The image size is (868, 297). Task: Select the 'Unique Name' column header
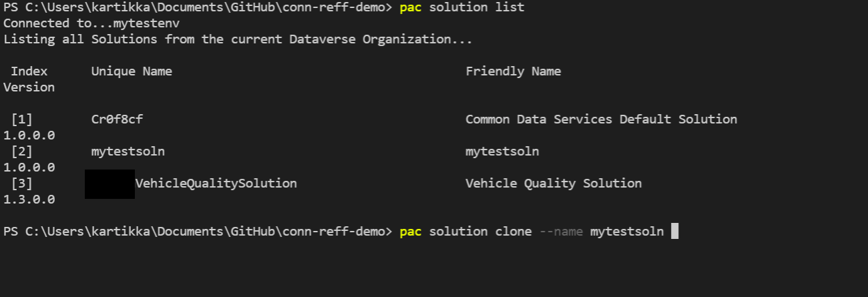click(x=132, y=71)
